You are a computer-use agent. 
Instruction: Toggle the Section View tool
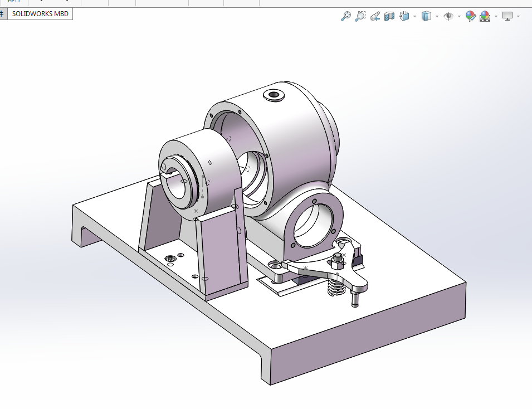pos(389,16)
